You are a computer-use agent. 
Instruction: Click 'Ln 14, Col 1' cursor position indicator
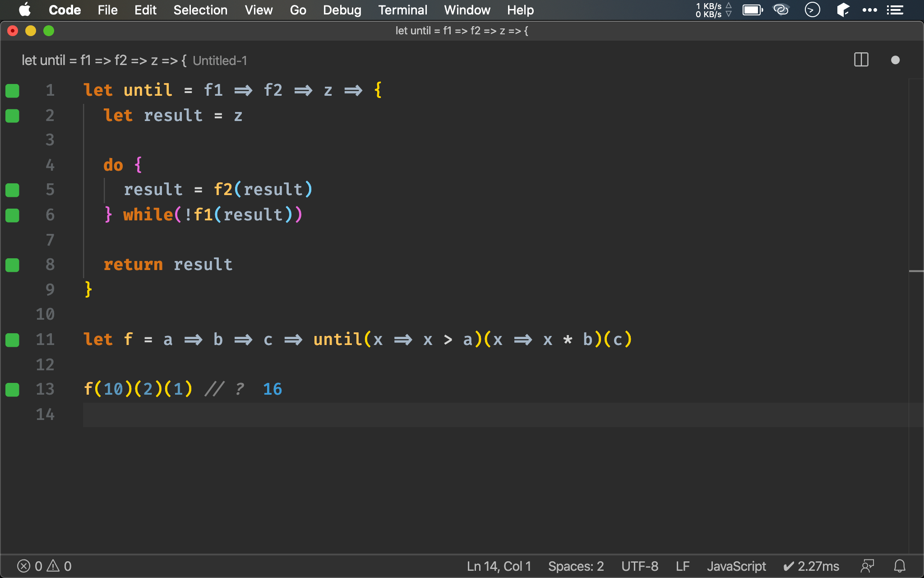(x=499, y=566)
